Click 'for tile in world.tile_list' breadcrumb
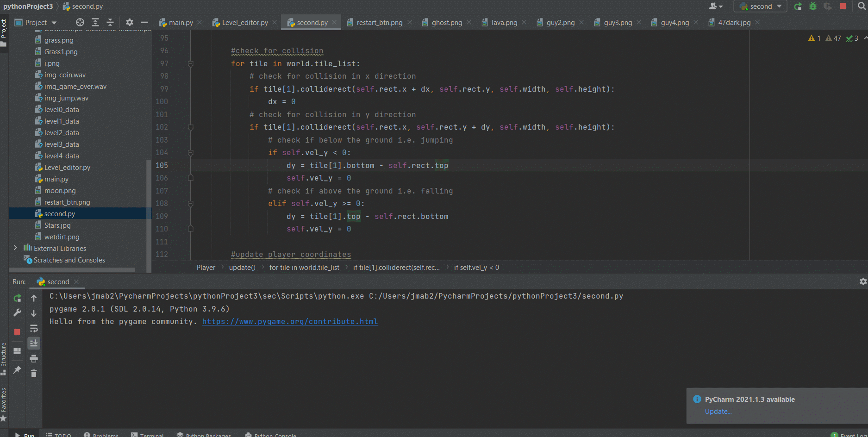This screenshot has height=437, width=868. coord(304,268)
